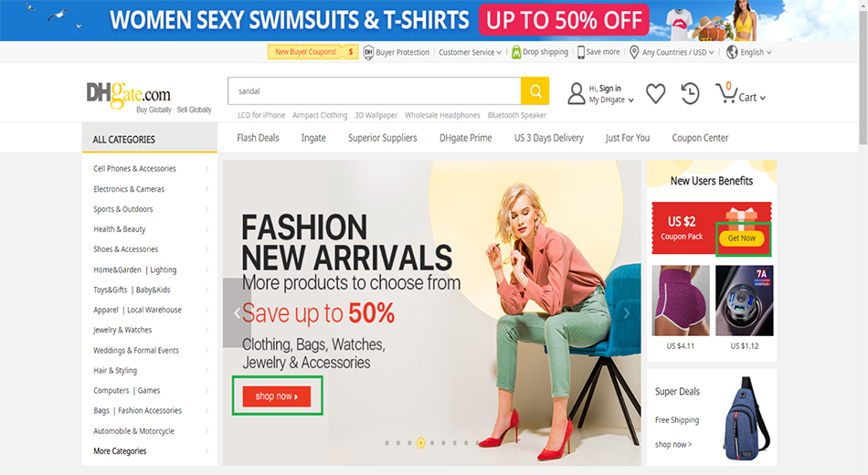Screen dimensions: 868x475
Task: Click the yellow search magnifier button
Action: coord(535,90)
